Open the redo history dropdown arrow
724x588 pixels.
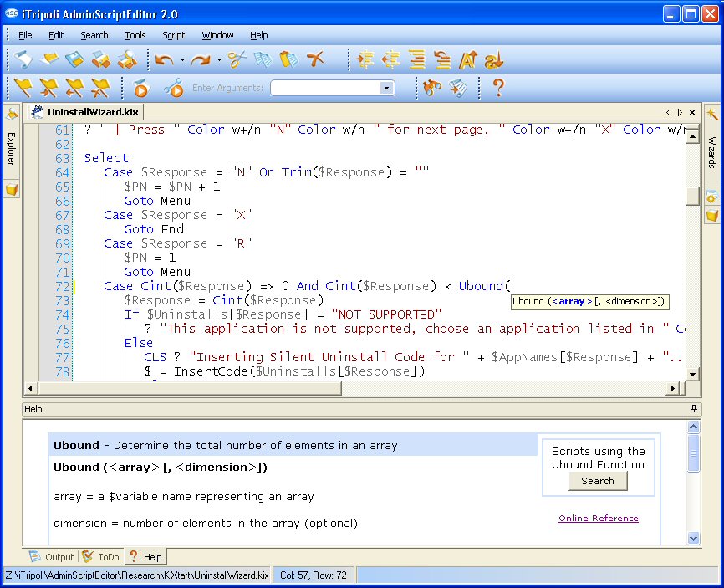pos(219,60)
